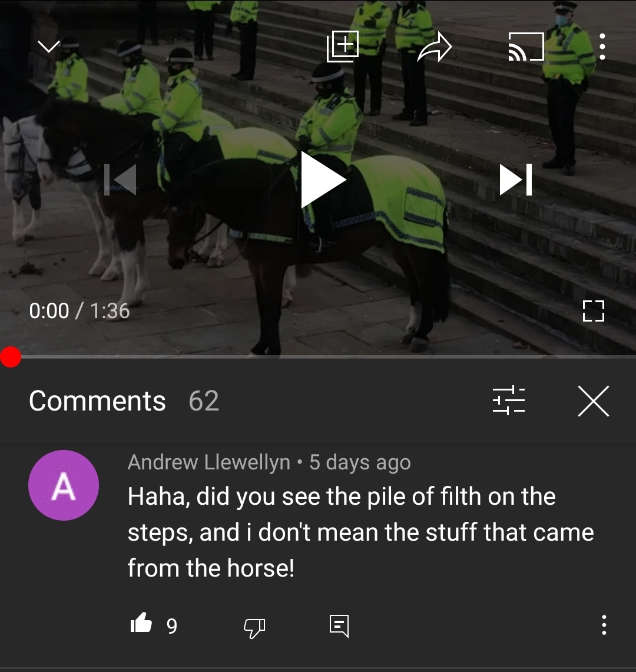Skip to the next video
This screenshot has height=672, width=636.
coord(516,180)
